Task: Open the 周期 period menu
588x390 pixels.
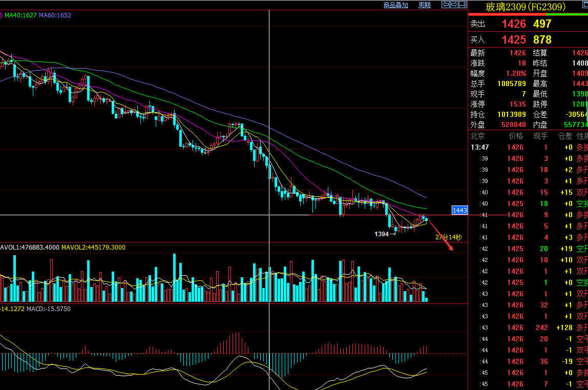Action: tap(425, 5)
